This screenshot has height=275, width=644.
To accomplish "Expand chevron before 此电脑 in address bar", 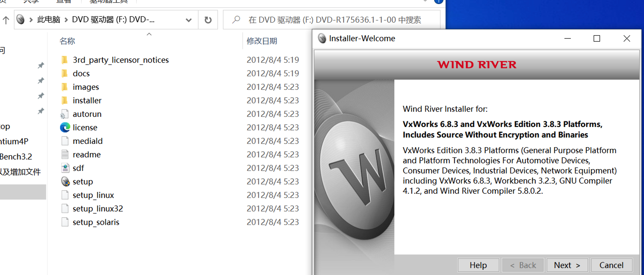I will [x=31, y=20].
